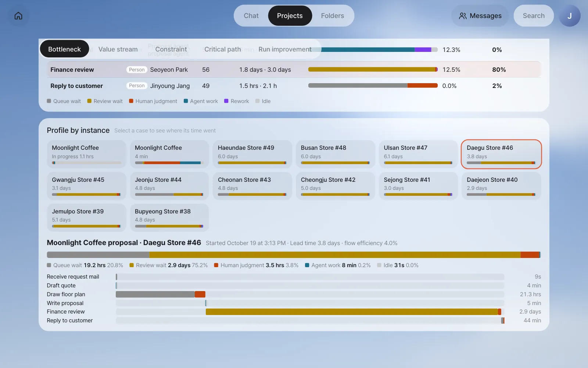Select Bupyeong Store #38 card
This screenshot has height=368, width=588.
point(169,217)
